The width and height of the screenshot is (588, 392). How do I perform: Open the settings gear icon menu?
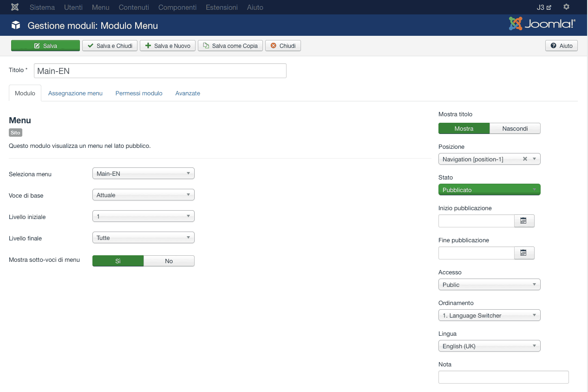[566, 7]
